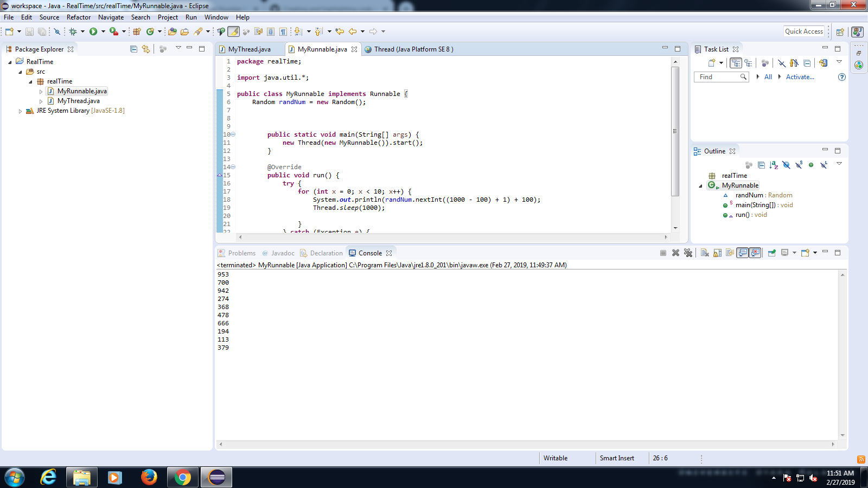Toggle Show Console When Standard Error Changes
The width and height of the screenshot is (868, 488).
click(x=755, y=253)
